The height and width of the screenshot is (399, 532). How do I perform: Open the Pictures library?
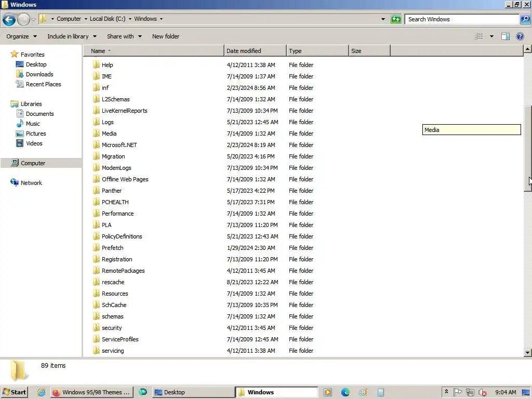(36, 134)
